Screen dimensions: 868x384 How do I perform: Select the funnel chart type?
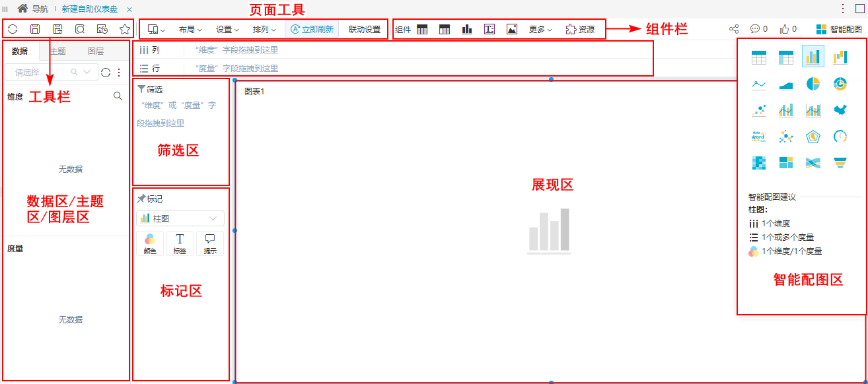[840, 162]
